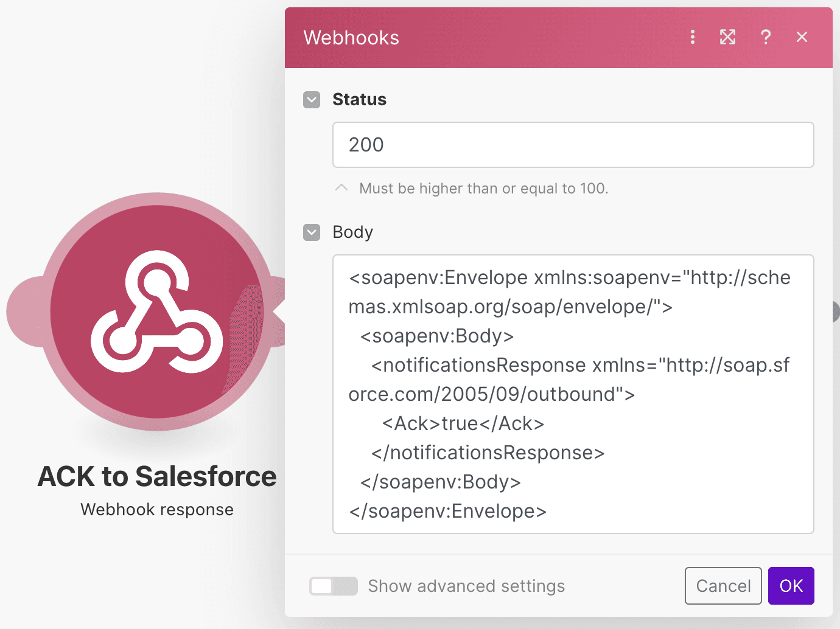The width and height of the screenshot is (840, 629).
Task: Enable Show advanced settings
Action: point(333,586)
